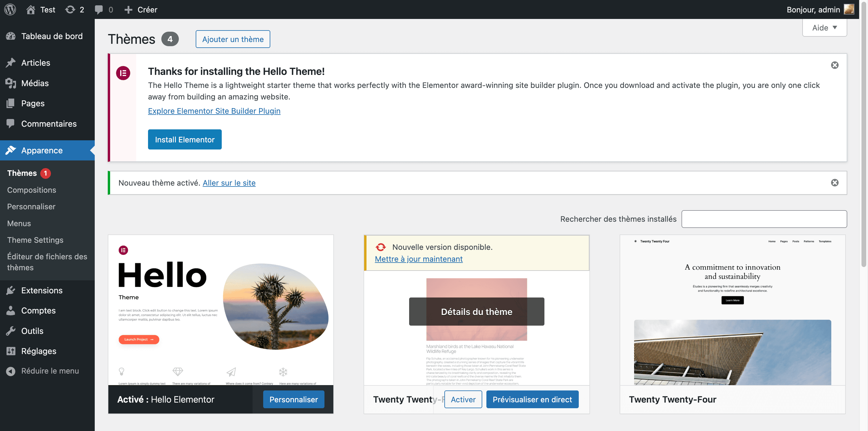
Task: Click Personnaliser button on Hello Elementor
Action: [x=293, y=399]
